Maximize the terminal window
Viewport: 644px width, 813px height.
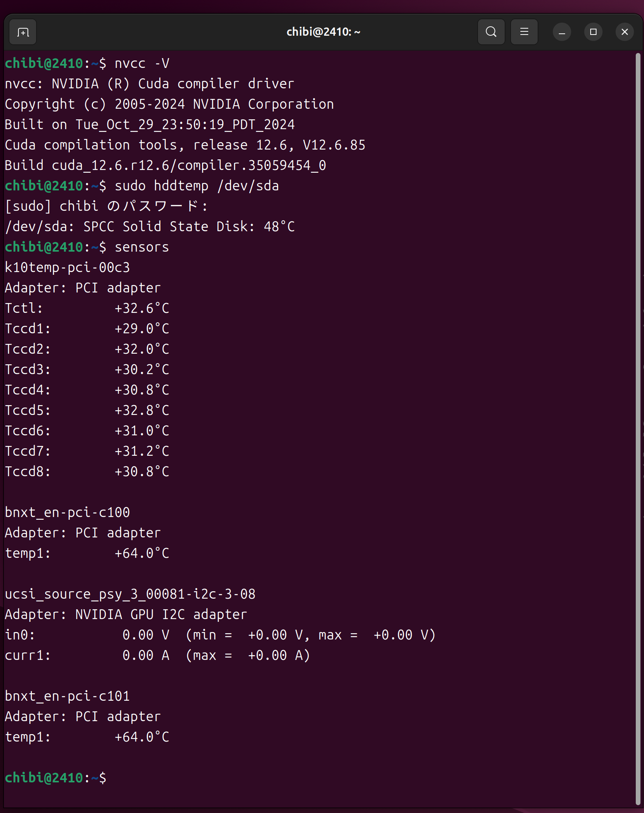(593, 32)
